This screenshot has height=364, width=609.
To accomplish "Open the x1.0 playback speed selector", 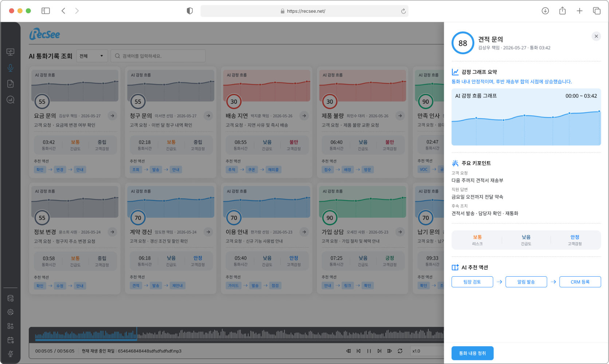I will point(426,351).
